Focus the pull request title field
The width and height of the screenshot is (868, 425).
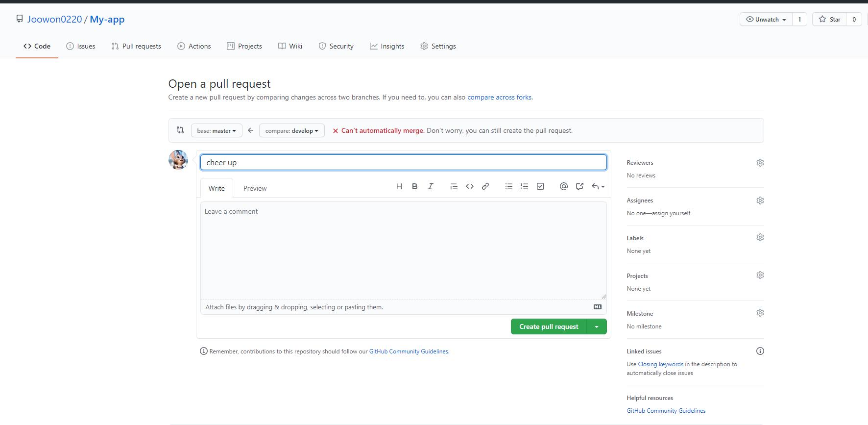(404, 162)
